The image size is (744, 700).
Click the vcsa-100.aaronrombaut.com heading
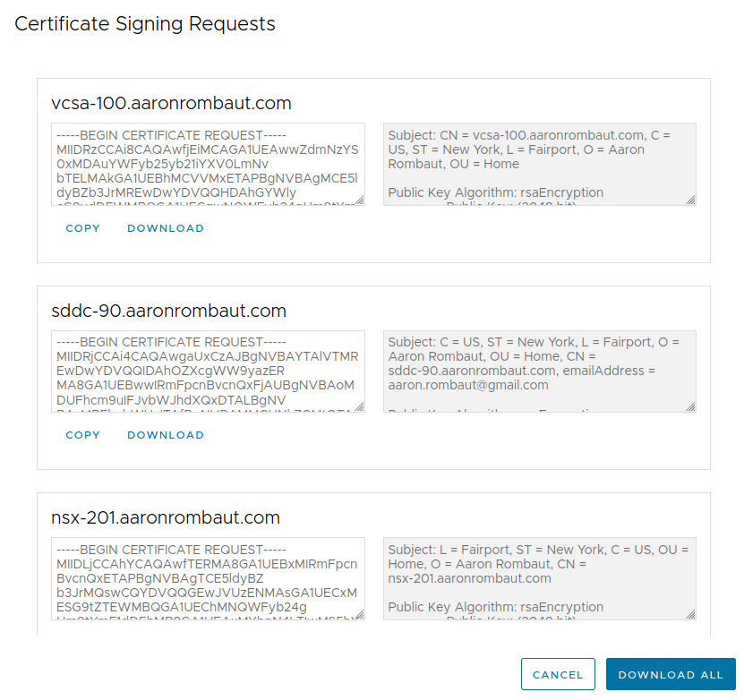point(172,103)
